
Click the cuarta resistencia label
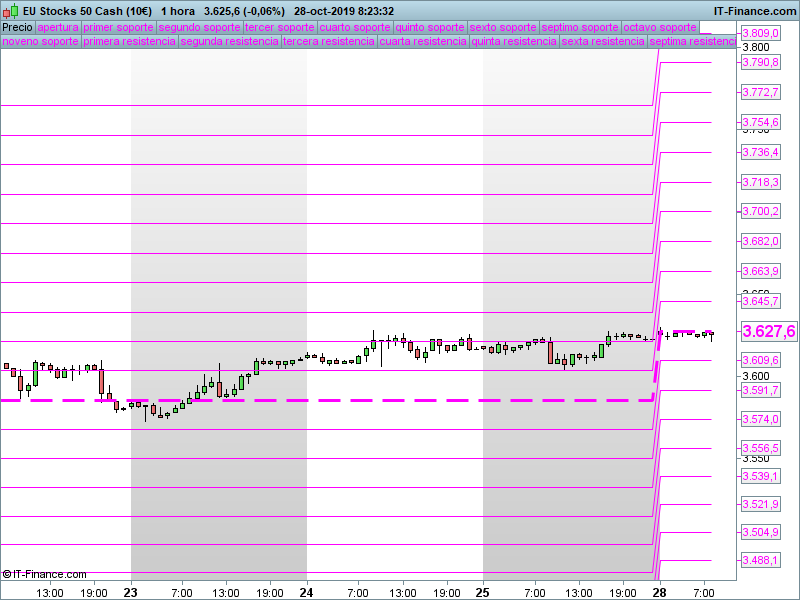click(x=423, y=41)
